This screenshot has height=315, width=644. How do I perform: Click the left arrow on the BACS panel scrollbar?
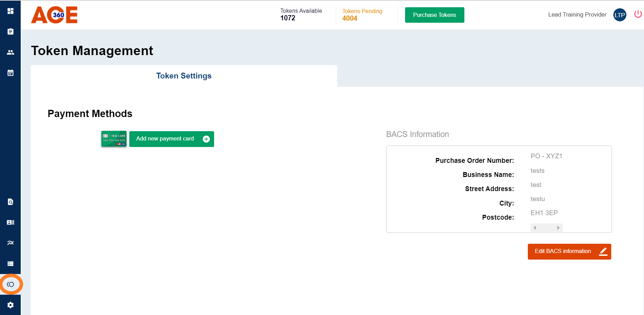coord(535,228)
